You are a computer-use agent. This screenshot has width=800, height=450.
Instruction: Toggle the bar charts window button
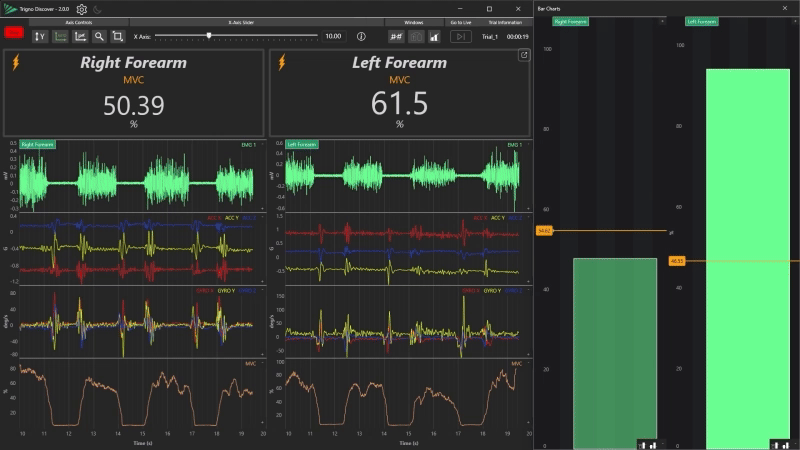tap(434, 36)
